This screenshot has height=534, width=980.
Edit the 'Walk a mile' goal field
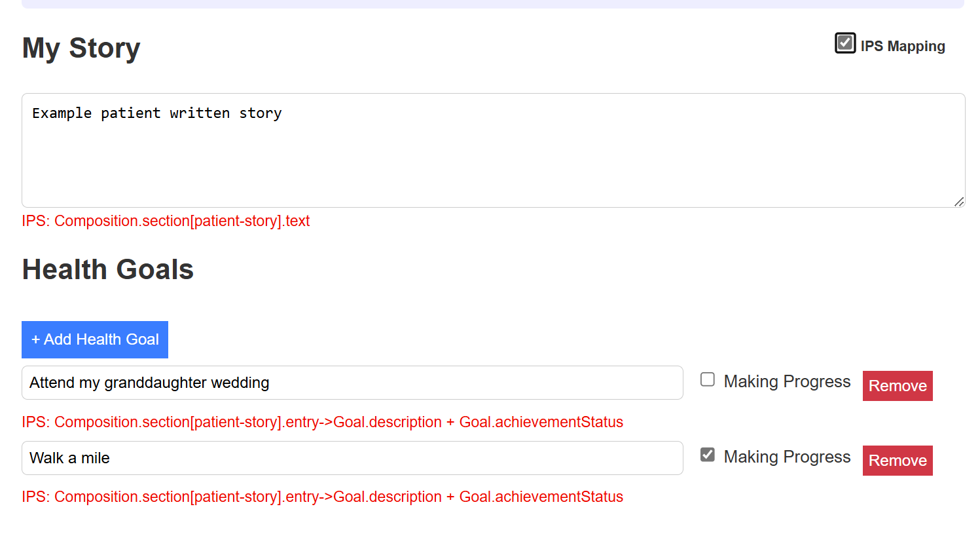[x=352, y=458]
